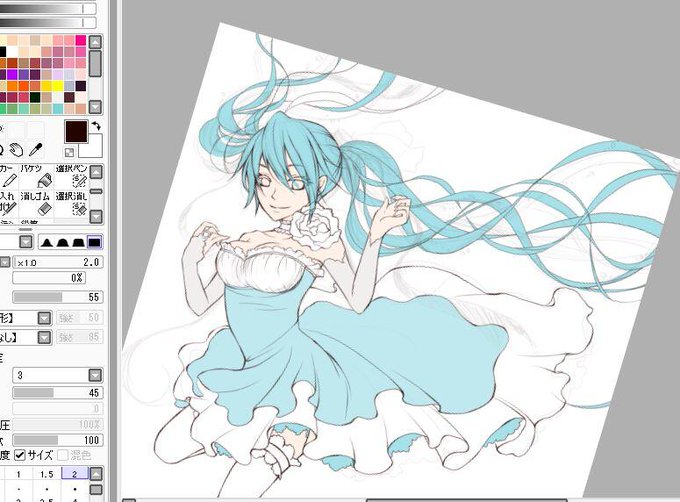Open the brush size multiplier dropdown
This screenshot has height=502, width=680.
pyautogui.click(x=4, y=262)
